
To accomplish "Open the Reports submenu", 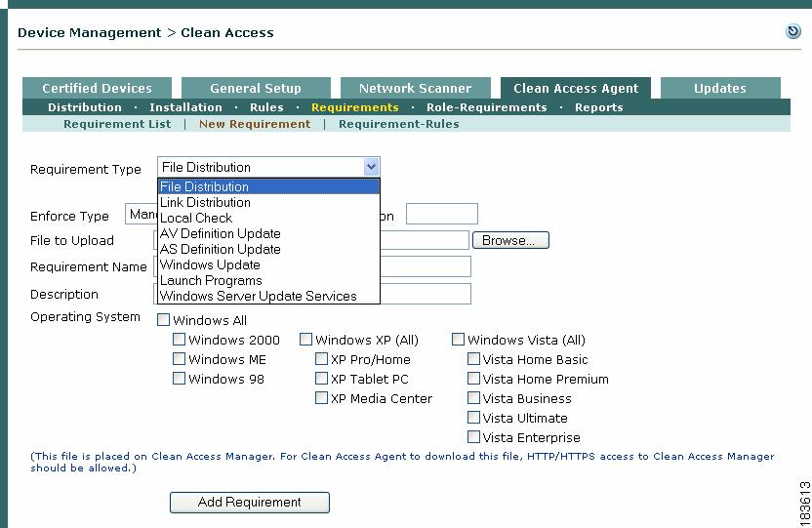I will click(x=598, y=107).
